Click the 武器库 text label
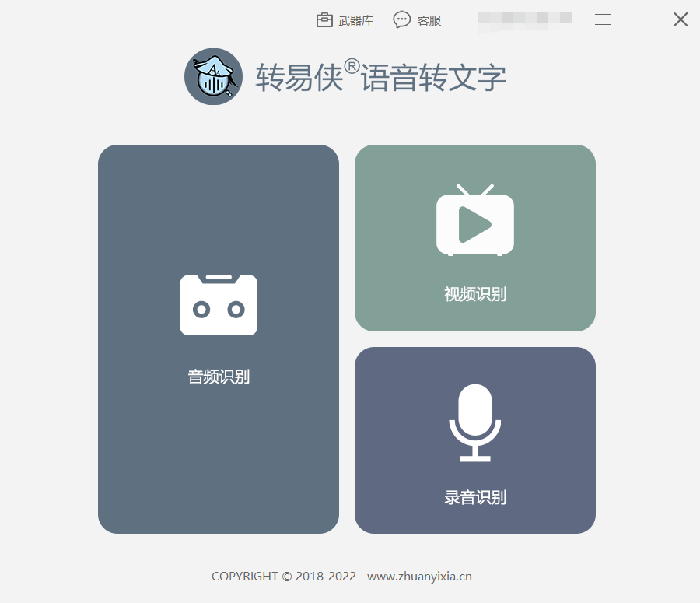 [355, 20]
